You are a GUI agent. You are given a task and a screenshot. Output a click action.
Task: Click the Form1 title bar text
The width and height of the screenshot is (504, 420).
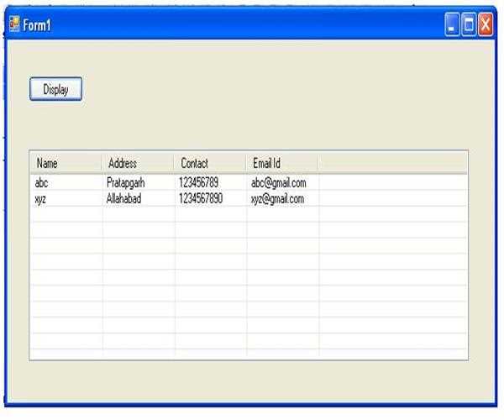click(x=37, y=25)
